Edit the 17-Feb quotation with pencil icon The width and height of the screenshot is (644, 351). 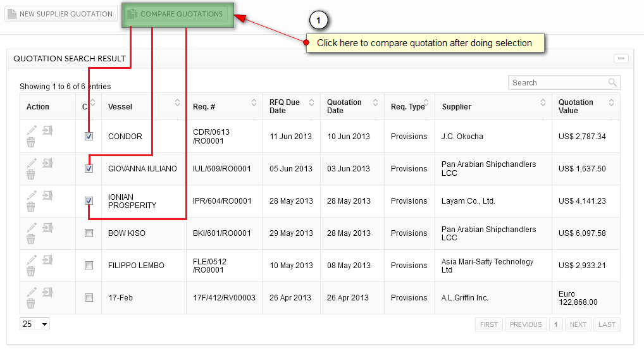(32, 292)
